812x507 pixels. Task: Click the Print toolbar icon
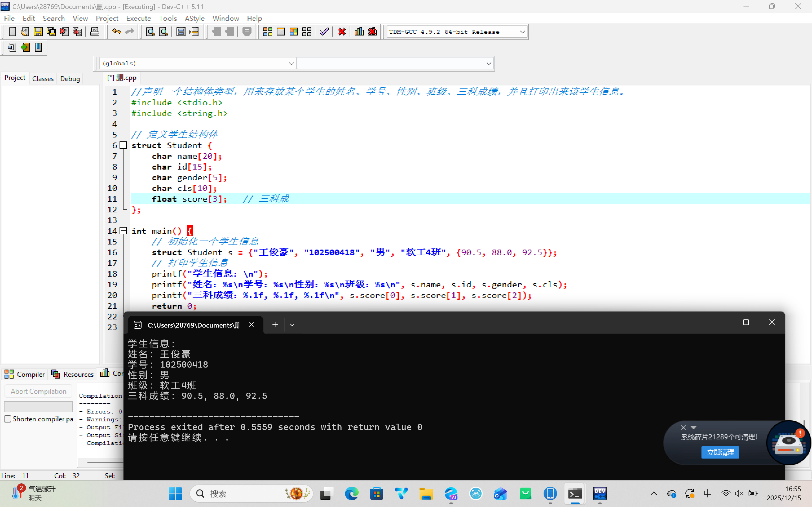pos(95,32)
